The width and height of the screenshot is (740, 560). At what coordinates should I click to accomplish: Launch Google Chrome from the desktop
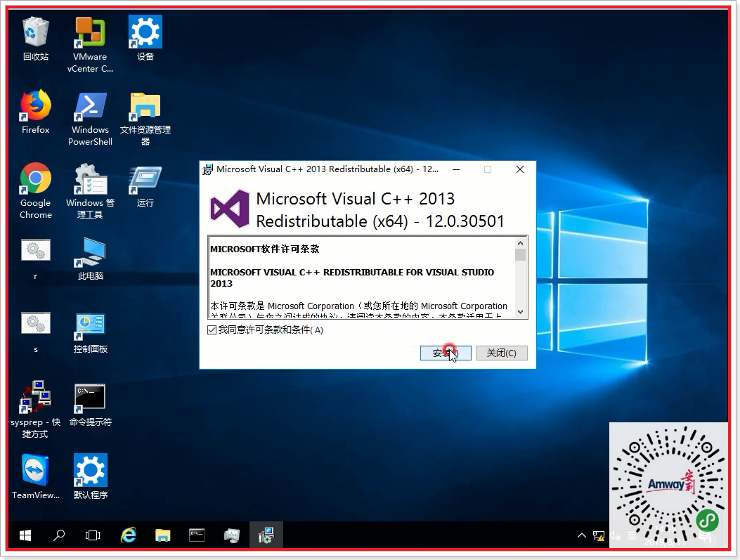(35, 191)
